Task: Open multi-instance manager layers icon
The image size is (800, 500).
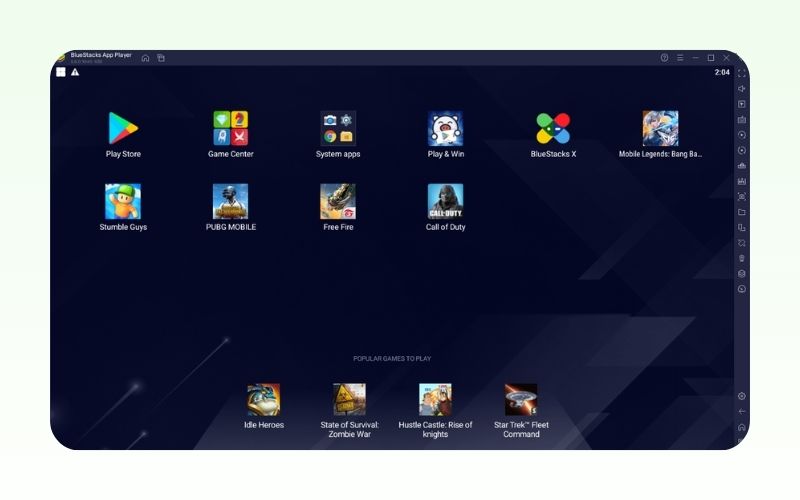Action: [742, 273]
